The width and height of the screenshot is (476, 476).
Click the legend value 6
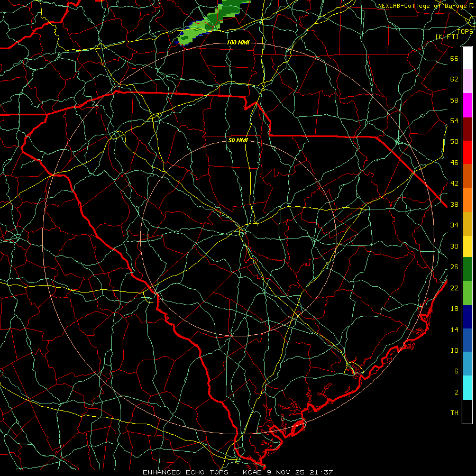pyautogui.click(x=456, y=371)
